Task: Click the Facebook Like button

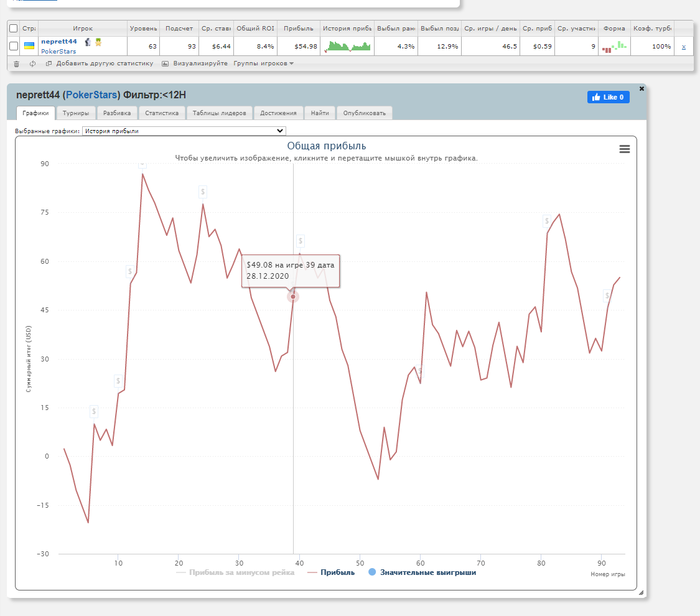Action: pos(608,97)
